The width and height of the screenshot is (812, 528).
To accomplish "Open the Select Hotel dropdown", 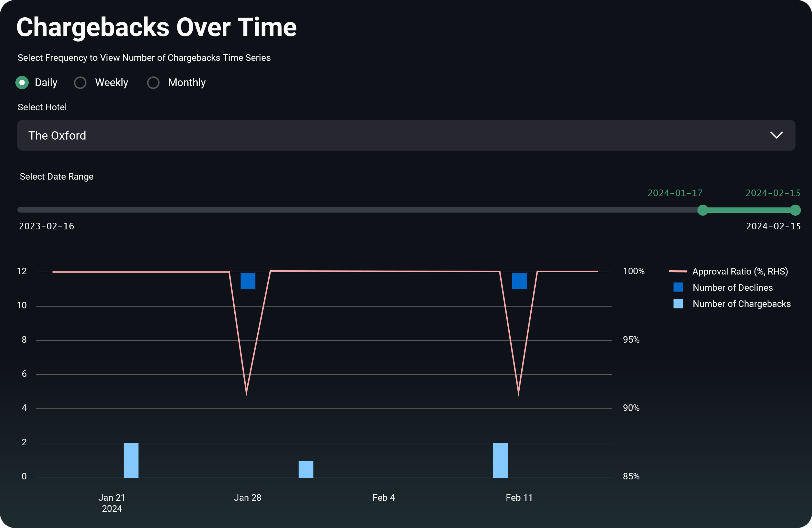I will coord(406,135).
